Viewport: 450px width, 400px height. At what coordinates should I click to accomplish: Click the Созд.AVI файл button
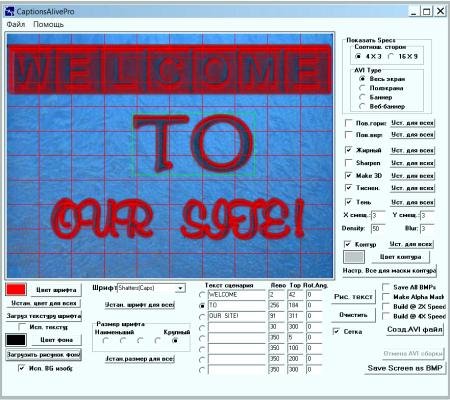(x=415, y=330)
